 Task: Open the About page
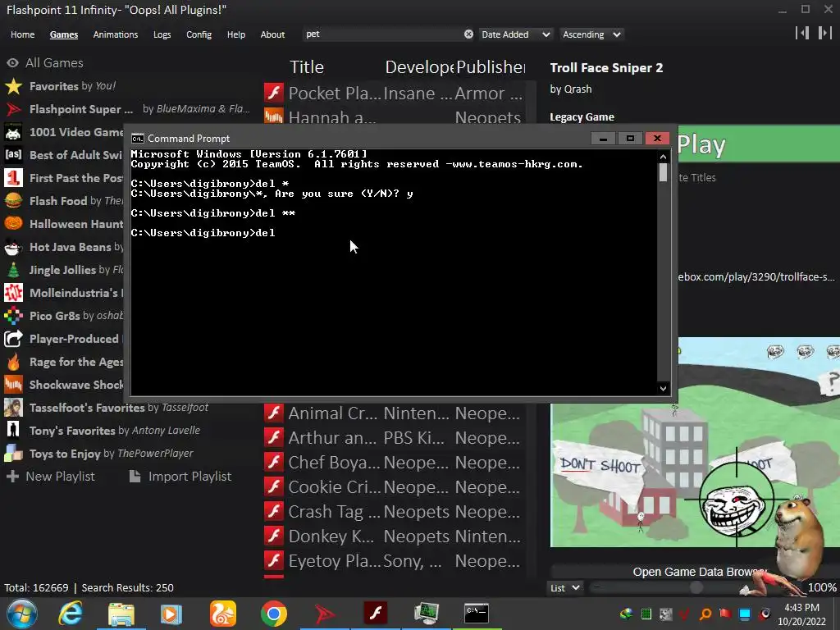[x=272, y=34]
